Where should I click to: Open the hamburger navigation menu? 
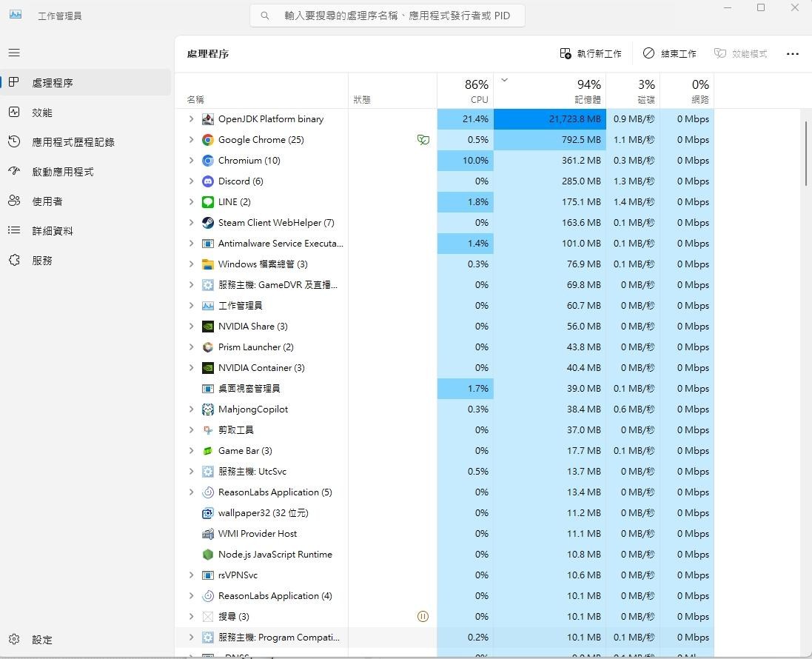[14, 53]
